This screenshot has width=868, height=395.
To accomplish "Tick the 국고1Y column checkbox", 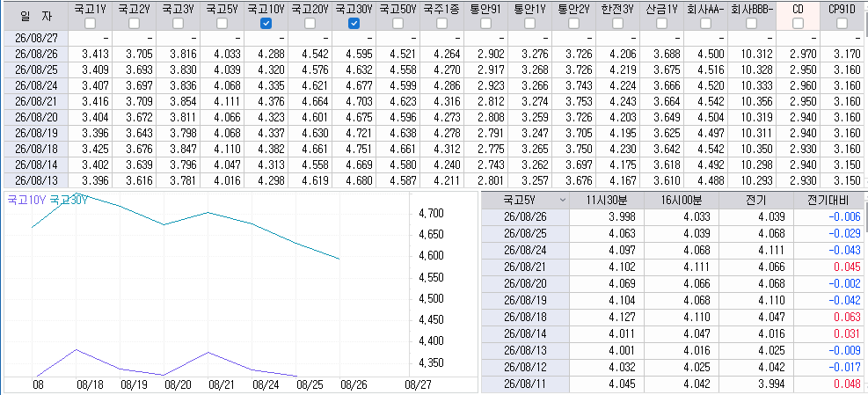I will pyautogui.click(x=90, y=23).
